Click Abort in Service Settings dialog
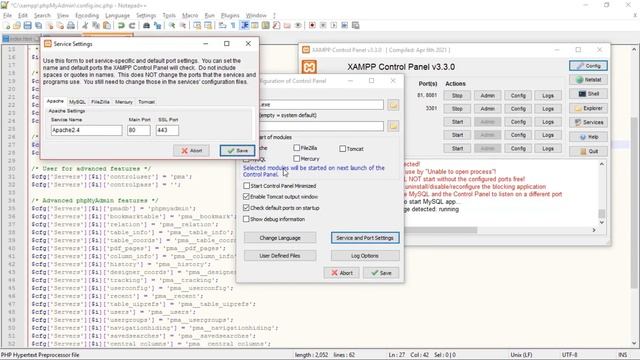Image resolution: width=640 pixels, height=360 pixels. pos(191,151)
